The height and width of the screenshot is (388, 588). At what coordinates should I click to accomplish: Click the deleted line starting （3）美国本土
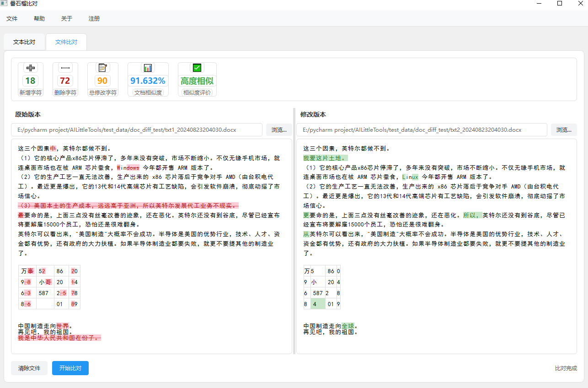pyautogui.click(x=128, y=205)
